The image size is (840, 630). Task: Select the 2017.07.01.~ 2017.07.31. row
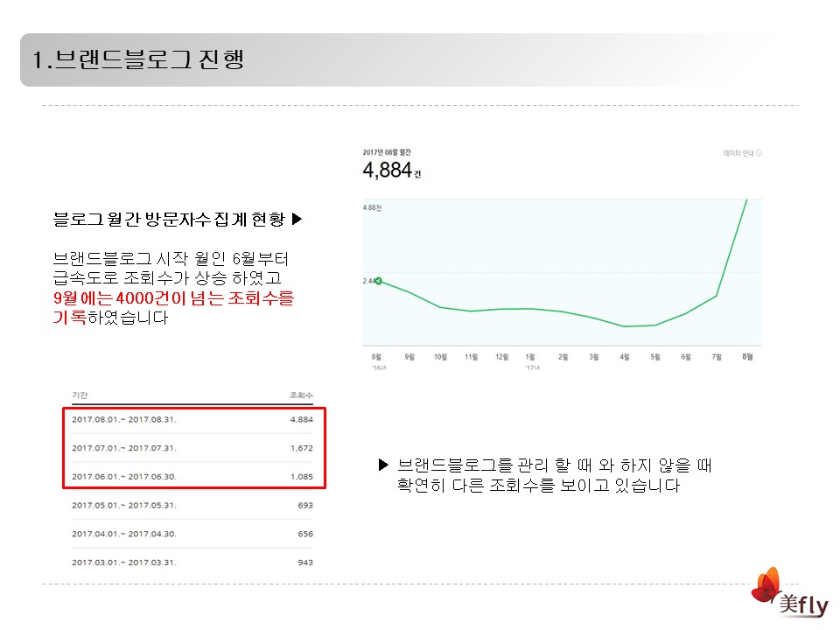pos(192,448)
